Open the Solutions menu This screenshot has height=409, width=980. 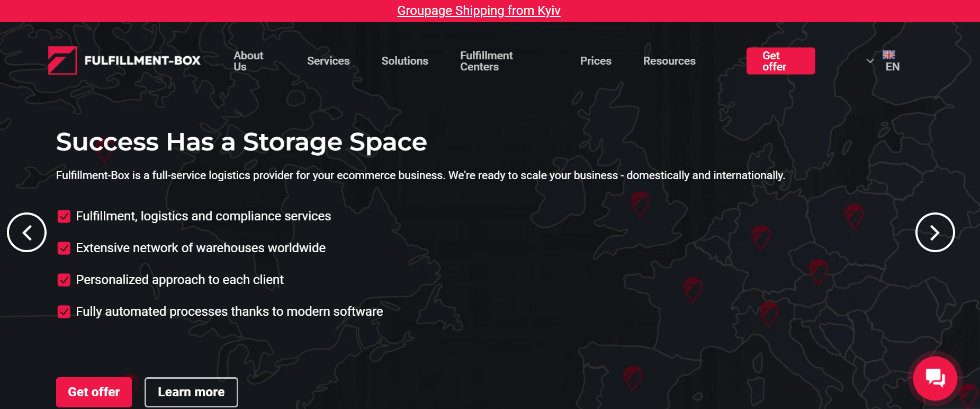point(405,61)
